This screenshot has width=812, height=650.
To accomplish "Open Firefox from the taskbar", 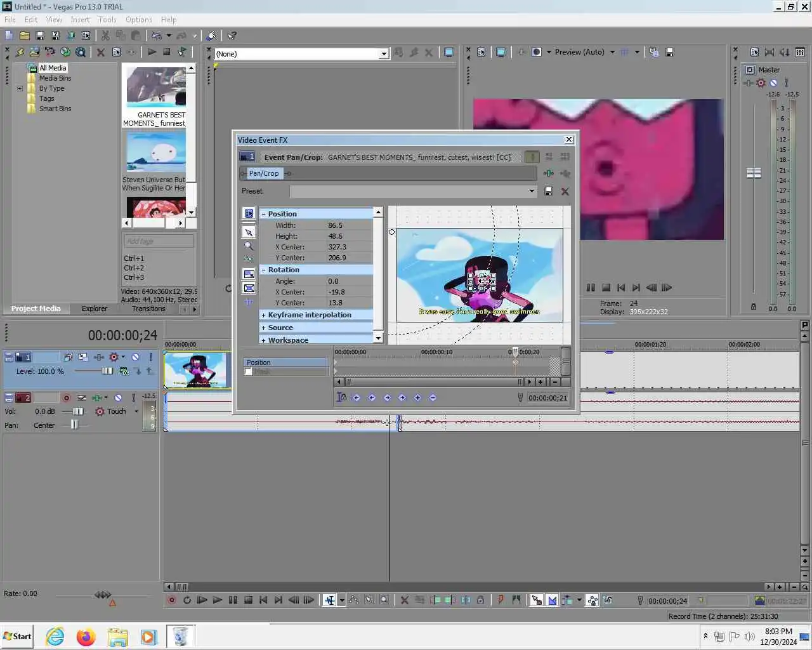I will (x=86, y=637).
